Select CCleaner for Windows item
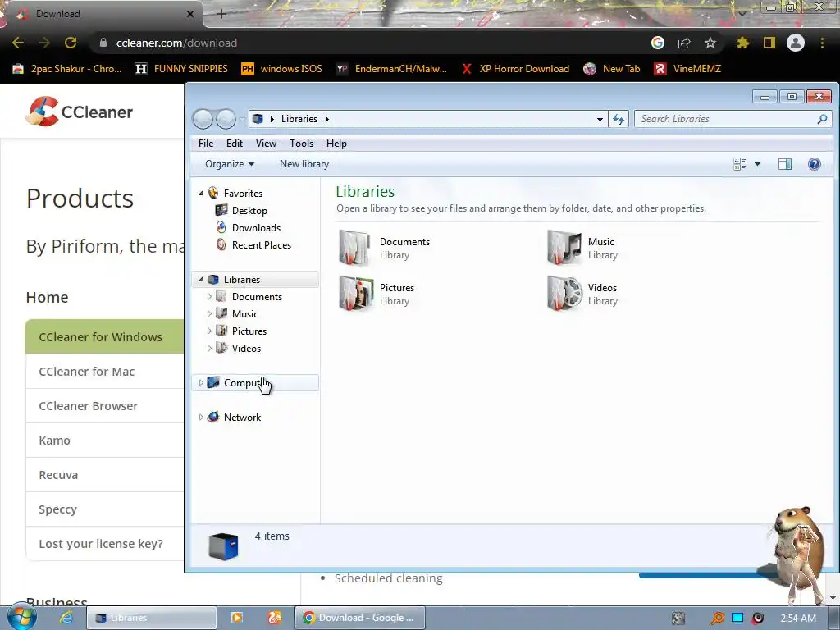840x630 pixels. click(x=105, y=336)
